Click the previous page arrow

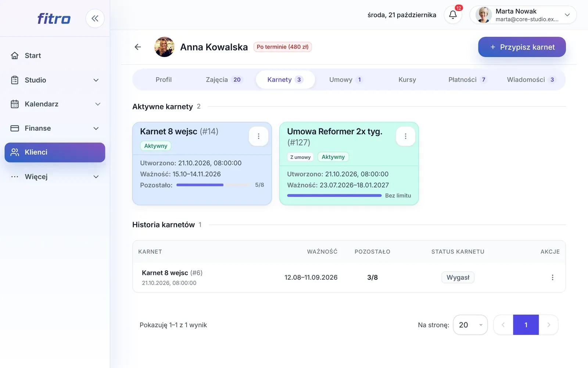point(503,325)
